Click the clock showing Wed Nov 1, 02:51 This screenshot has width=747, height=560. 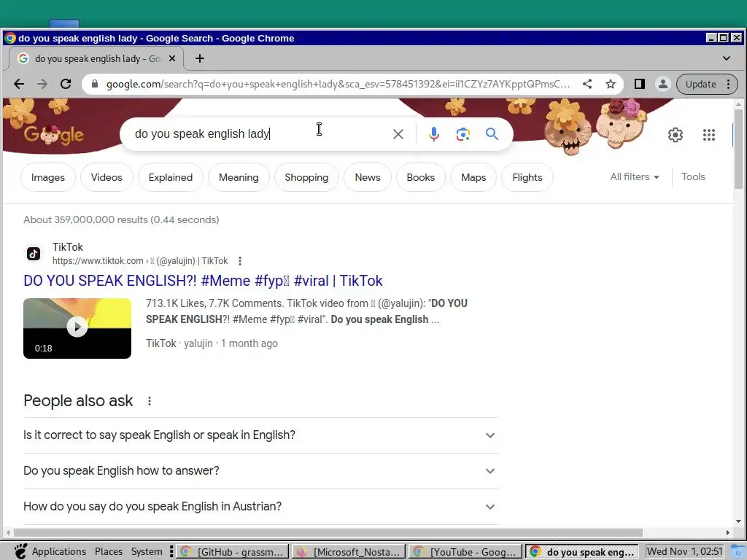(x=684, y=551)
